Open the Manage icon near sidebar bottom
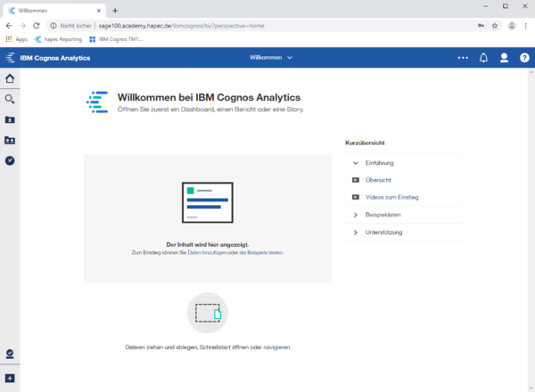 point(10,355)
